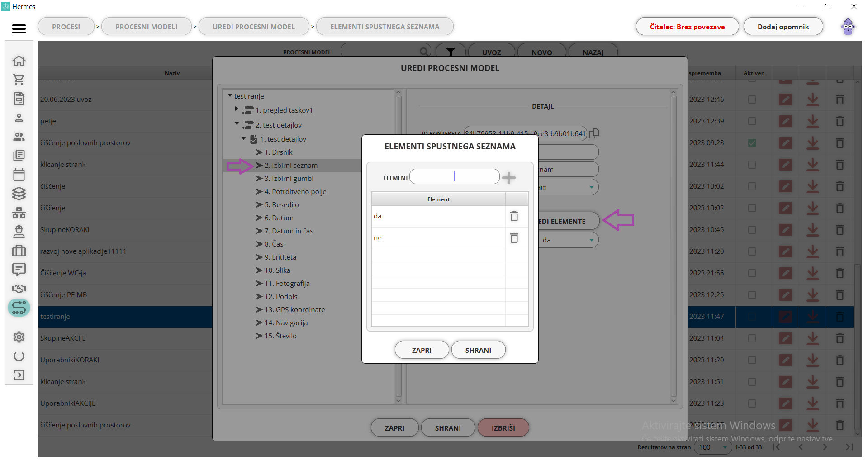Select '1. Drsnik' tree item
Viewport: 868px width, 465px height.
(278, 152)
